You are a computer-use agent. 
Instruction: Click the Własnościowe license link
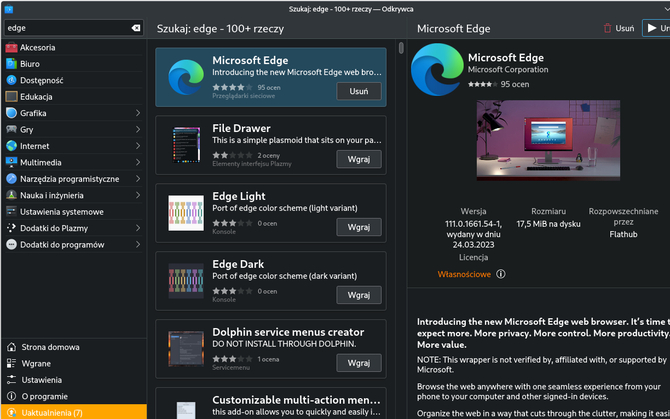pyautogui.click(x=464, y=274)
